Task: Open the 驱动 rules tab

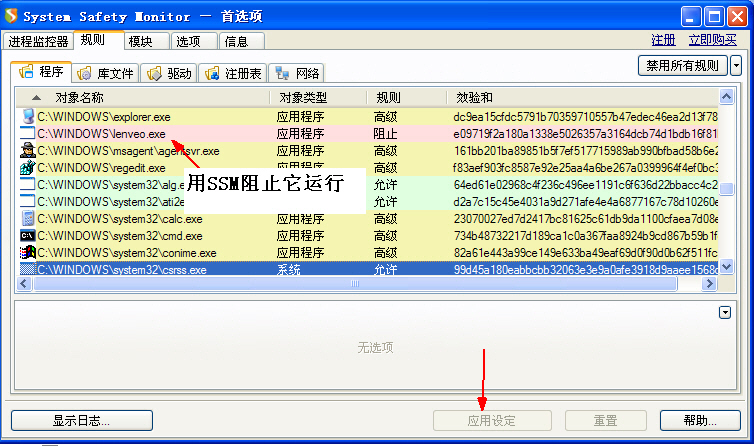Action: pyautogui.click(x=169, y=74)
